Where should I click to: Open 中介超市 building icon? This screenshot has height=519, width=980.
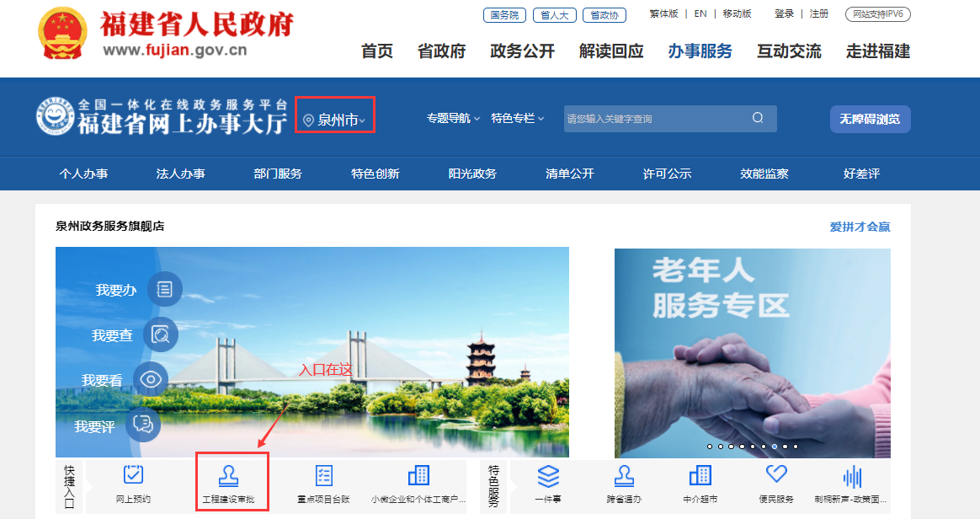click(x=700, y=476)
